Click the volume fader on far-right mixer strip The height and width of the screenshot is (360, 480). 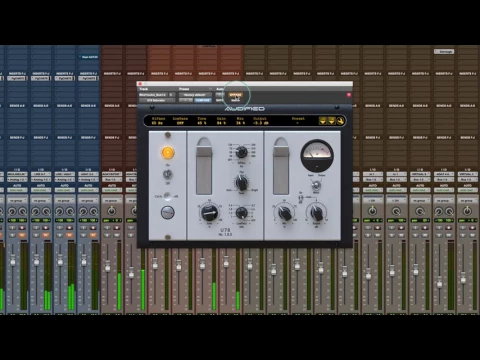[x=463, y=279]
